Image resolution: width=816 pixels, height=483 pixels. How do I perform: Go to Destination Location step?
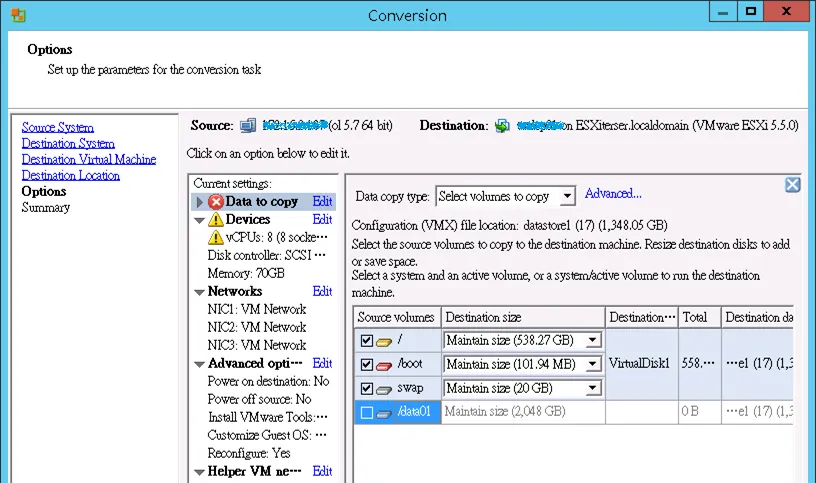pyautogui.click(x=71, y=176)
